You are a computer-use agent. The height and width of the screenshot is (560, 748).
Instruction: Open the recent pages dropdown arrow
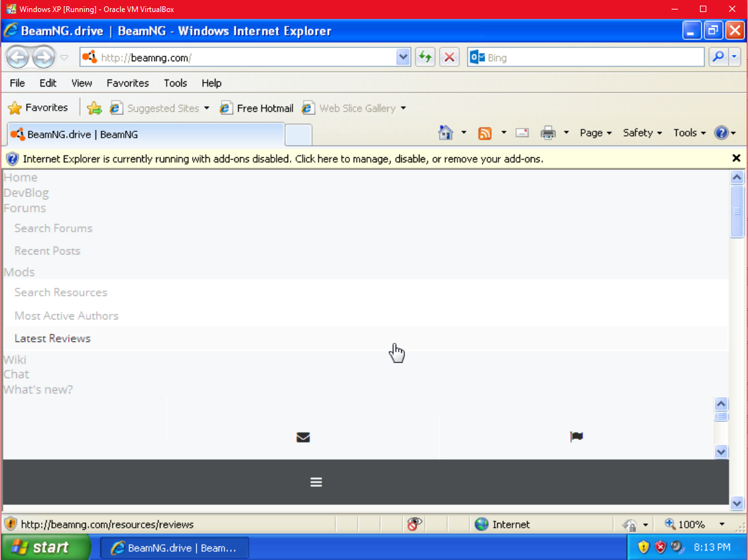(x=64, y=57)
